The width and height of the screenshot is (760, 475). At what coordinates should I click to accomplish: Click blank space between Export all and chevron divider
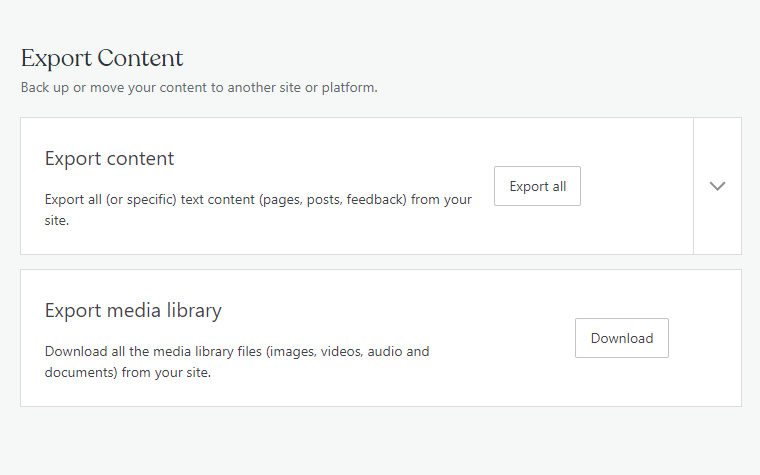(636, 186)
